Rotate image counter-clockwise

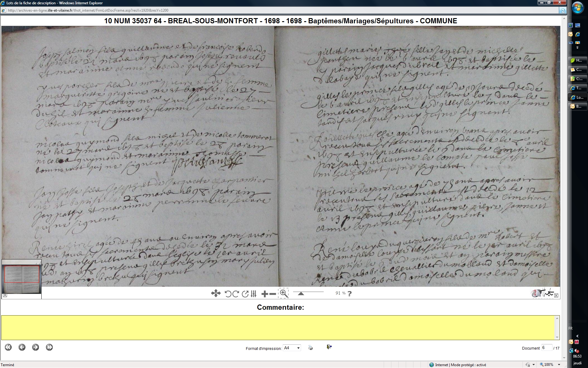click(228, 294)
